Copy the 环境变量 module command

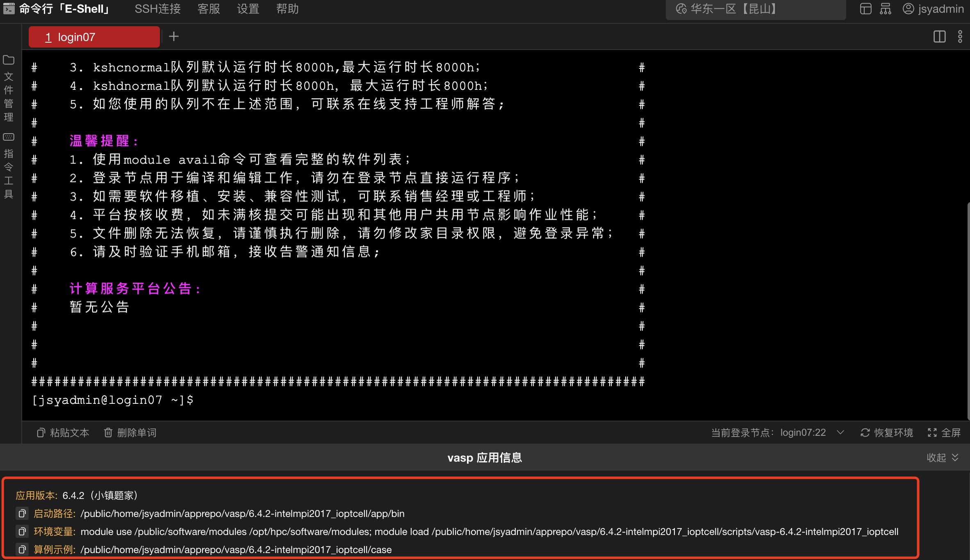pyautogui.click(x=22, y=531)
